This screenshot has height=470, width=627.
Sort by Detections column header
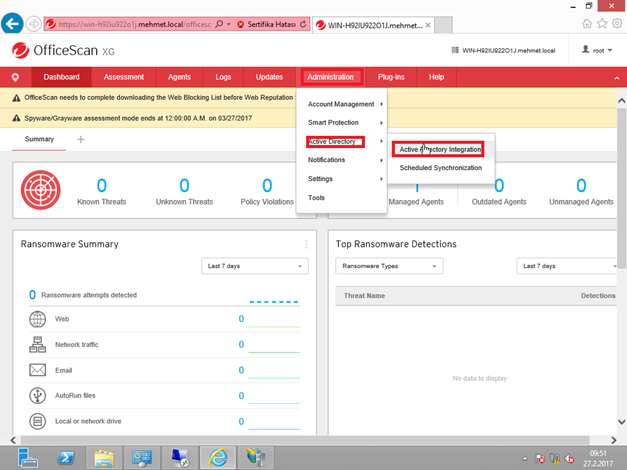598,296
